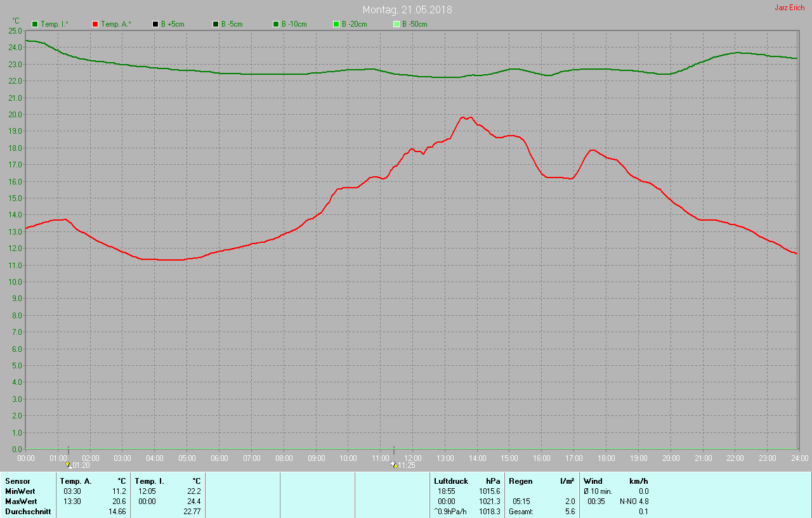Viewport: 812px width, 518px height.
Task: Select the B +5cm legend label
Action: [173, 24]
